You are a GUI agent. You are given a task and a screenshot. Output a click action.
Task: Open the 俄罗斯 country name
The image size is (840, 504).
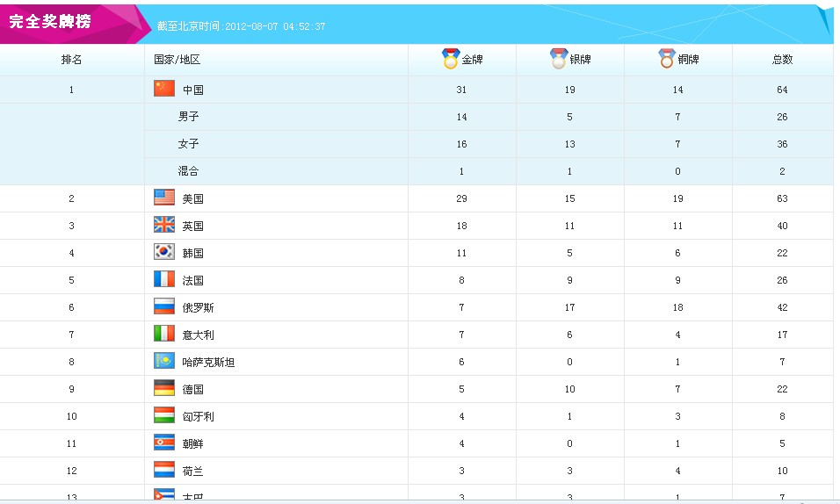tap(199, 308)
